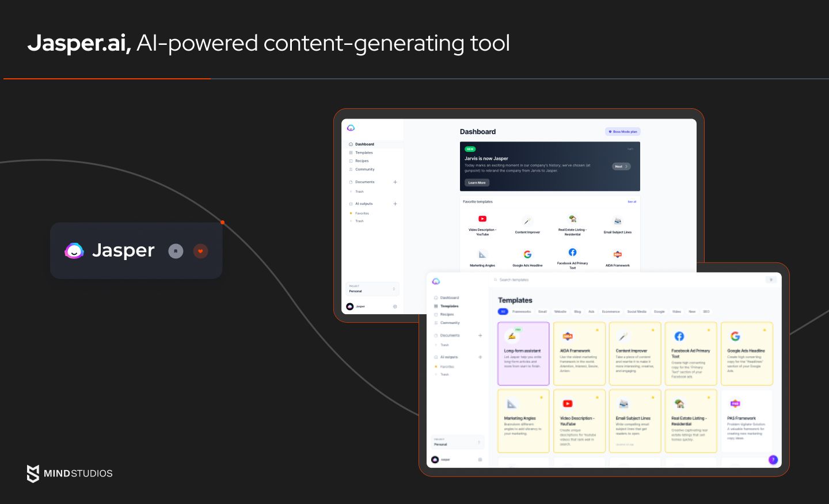The image size is (829, 504).
Task: Open the PAS Framework template card
Action: point(747,421)
